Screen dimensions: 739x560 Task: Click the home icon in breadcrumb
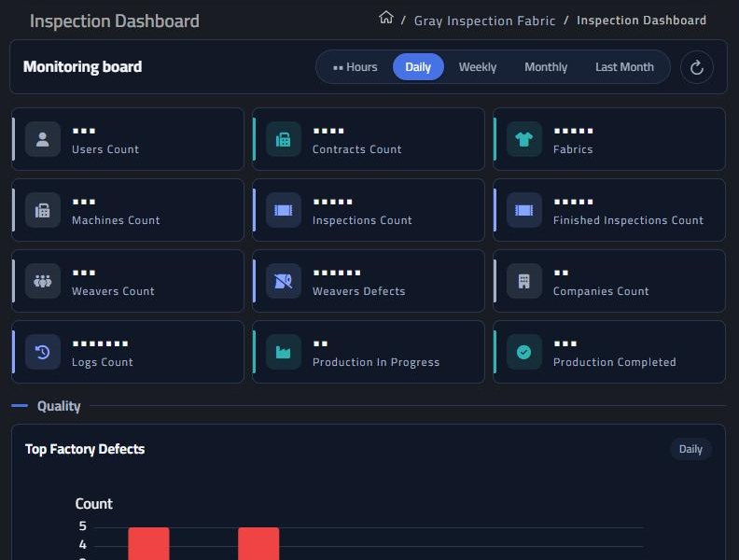[385, 18]
